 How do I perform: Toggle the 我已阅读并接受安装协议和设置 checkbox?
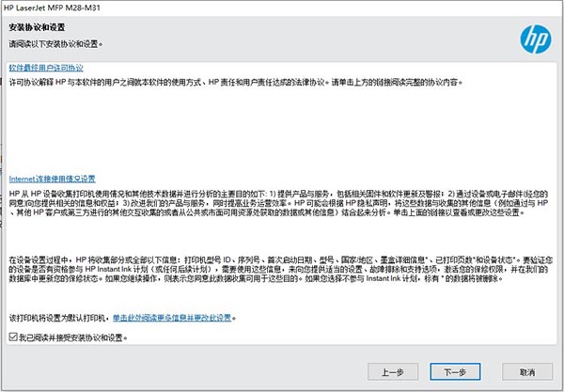pyautogui.click(x=13, y=337)
